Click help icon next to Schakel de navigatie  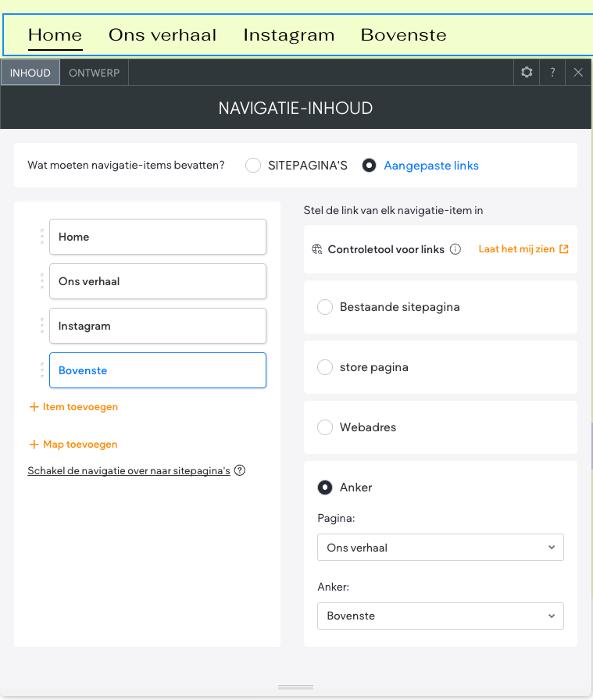point(240,471)
